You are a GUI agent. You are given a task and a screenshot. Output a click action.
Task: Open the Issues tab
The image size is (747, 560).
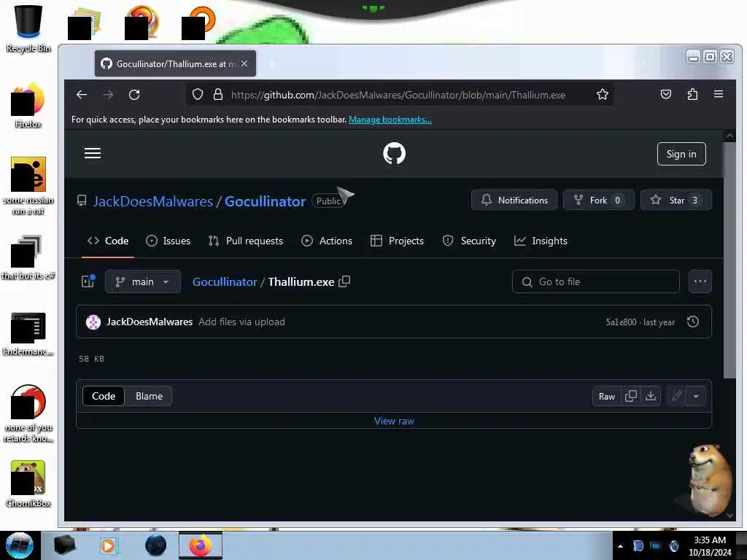(x=168, y=241)
